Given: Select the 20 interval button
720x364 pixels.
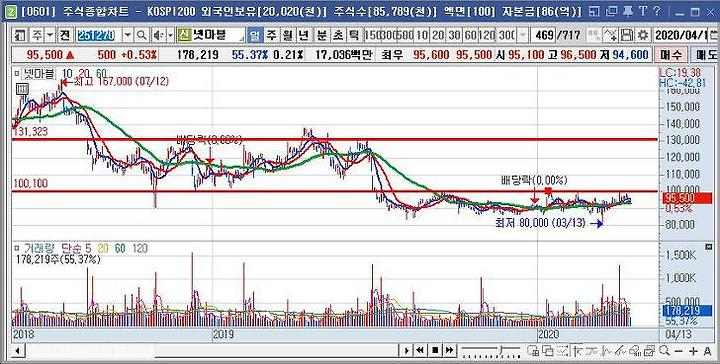Looking at the screenshot, I should coord(438,35).
